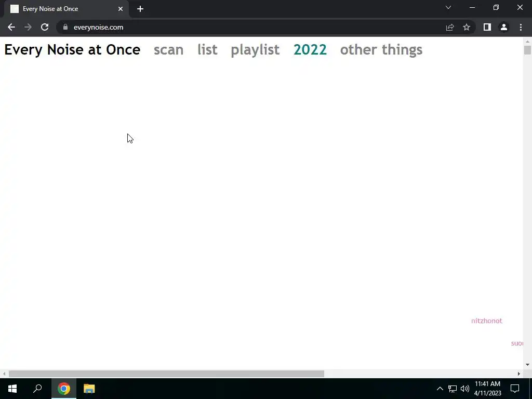This screenshot has width=532, height=399.
Task: Open Windows taskbar search
Action: coord(37,389)
